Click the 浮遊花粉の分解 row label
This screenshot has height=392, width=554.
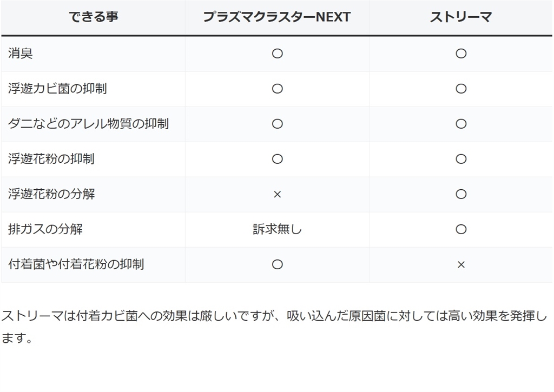coord(51,194)
